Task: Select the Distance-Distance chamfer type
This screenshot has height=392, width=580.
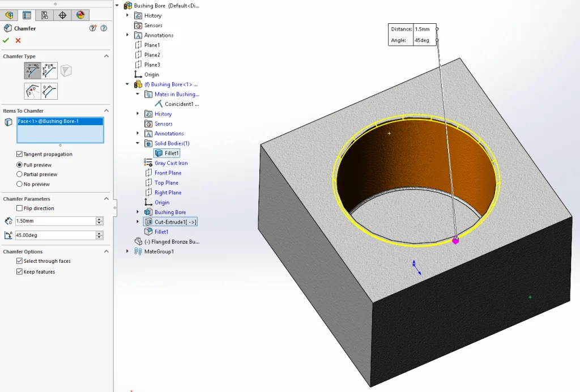Action: 49,70
